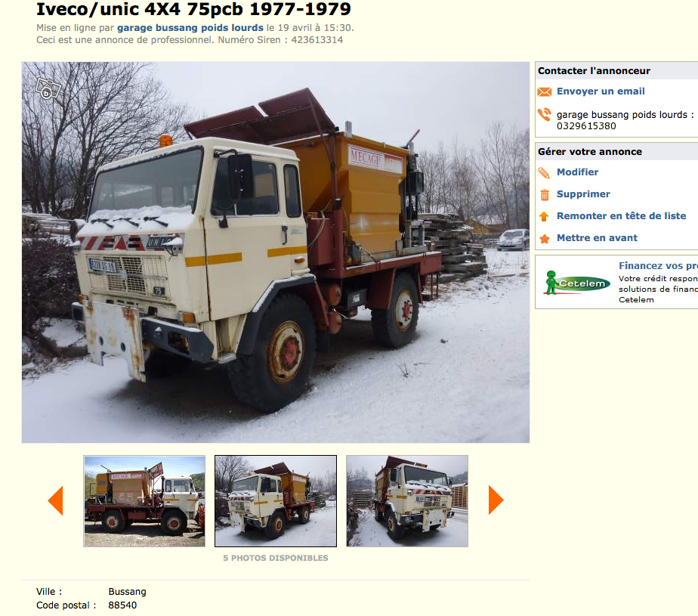The height and width of the screenshot is (616, 698).
Task: Select thumbnail of truck rear side view
Action: click(144, 501)
